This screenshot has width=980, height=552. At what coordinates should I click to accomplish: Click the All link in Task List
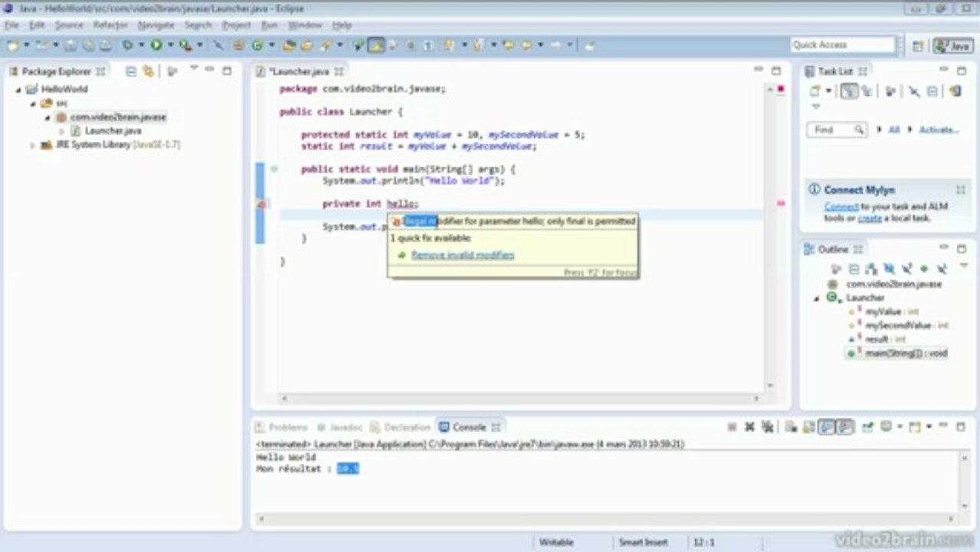pyautogui.click(x=893, y=130)
